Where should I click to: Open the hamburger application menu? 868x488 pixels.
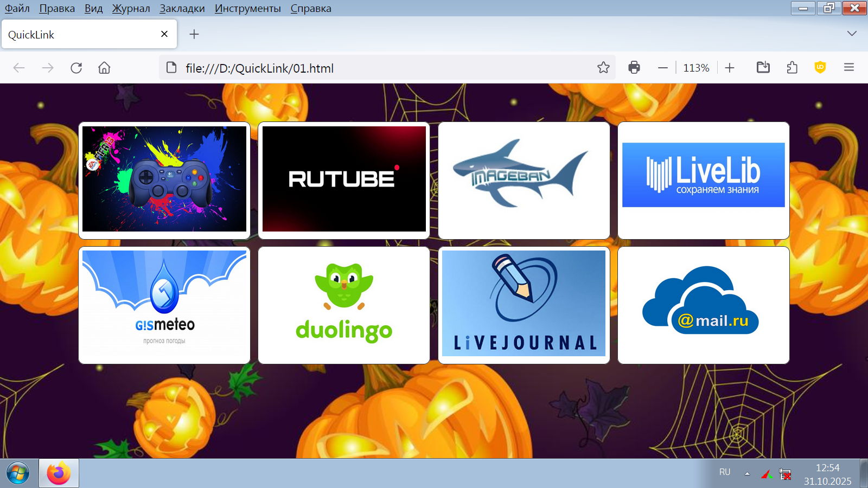(x=849, y=68)
